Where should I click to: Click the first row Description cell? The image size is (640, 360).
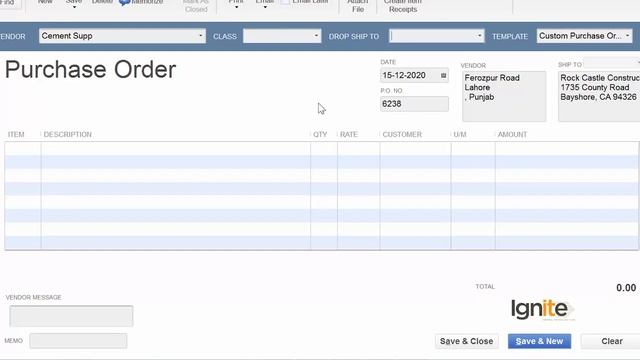[176, 149]
